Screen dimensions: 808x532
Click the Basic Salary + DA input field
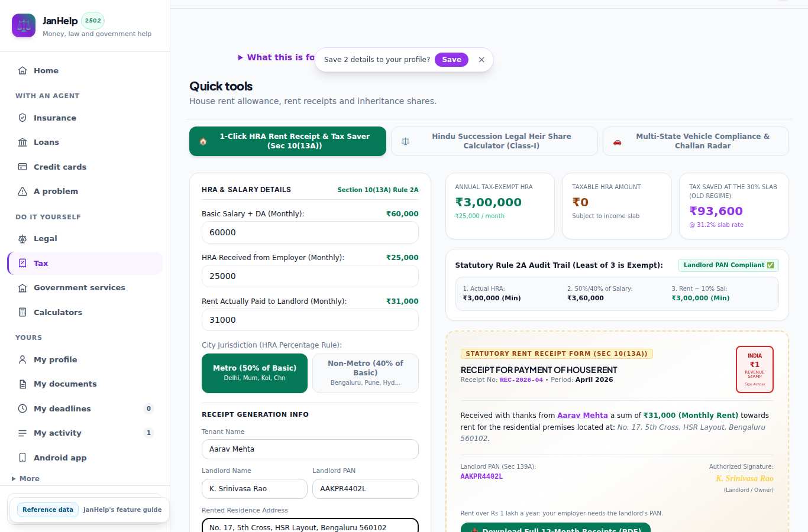(x=310, y=232)
